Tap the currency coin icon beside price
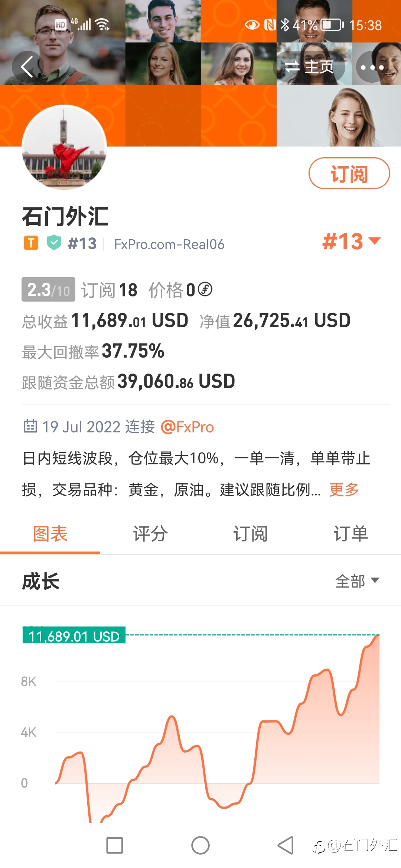Viewport: 401px width, 868px height. pyautogui.click(x=205, y=289)
